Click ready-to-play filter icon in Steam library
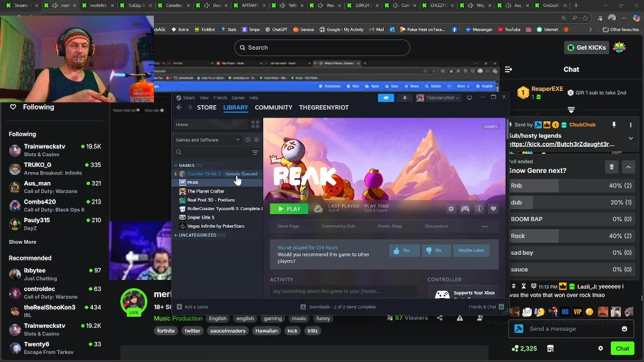The image size is (644, 362). [x=257, y=140]
